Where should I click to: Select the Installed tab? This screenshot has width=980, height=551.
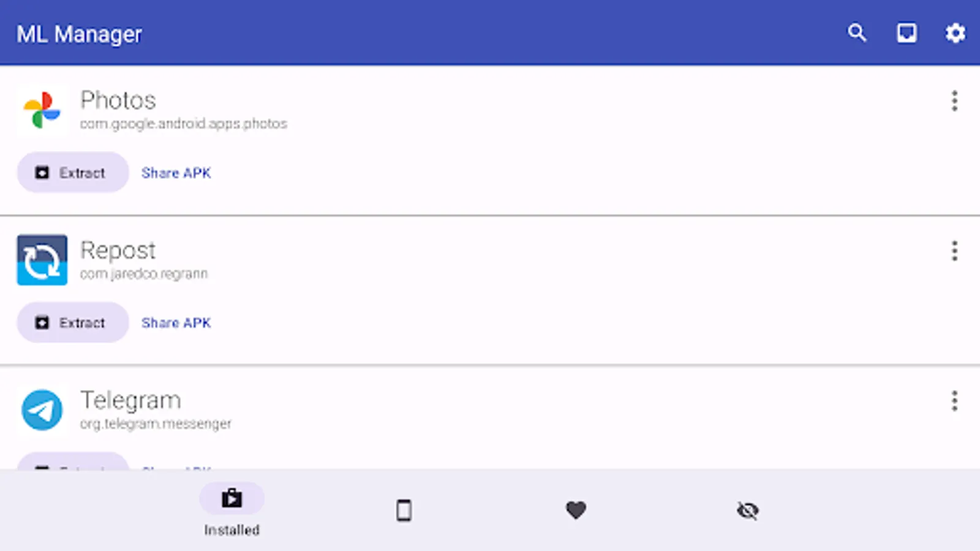pyautogui.click(x=232, y=510)
